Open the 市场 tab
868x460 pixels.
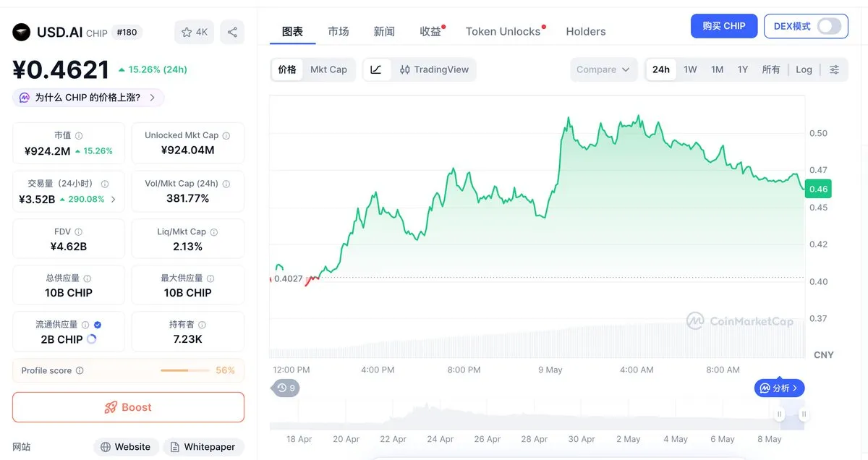(x=339, y=31)
